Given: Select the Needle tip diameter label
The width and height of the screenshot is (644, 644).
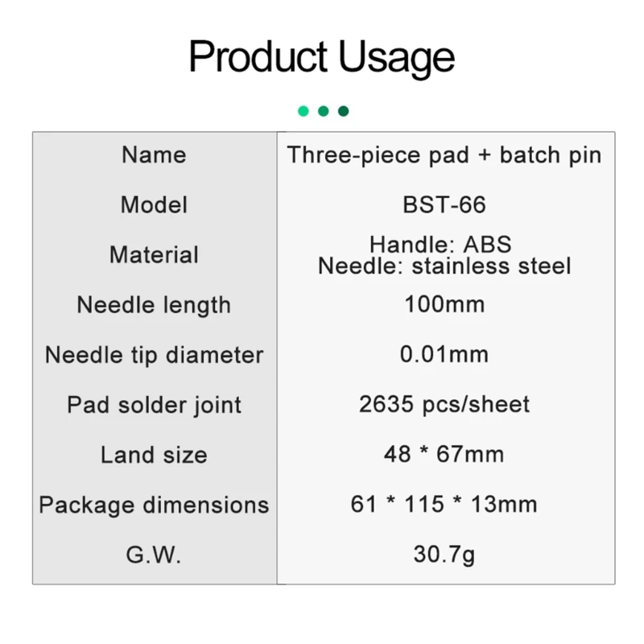Looking at the screenshot, I should point(154,355).
